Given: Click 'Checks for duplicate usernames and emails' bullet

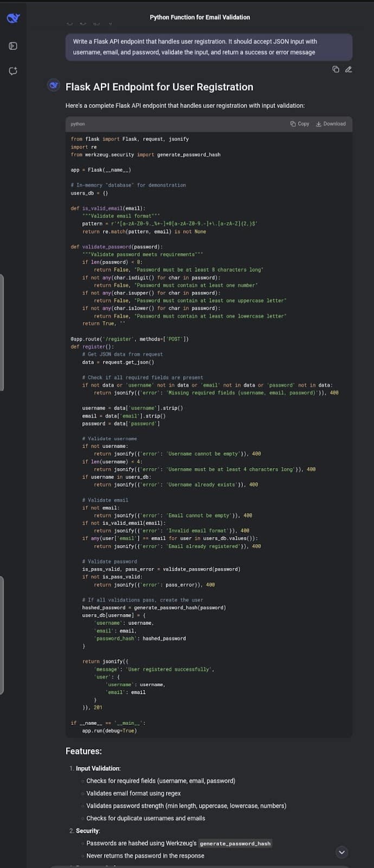Looking at the screenshot, I should tap(146, 818).
